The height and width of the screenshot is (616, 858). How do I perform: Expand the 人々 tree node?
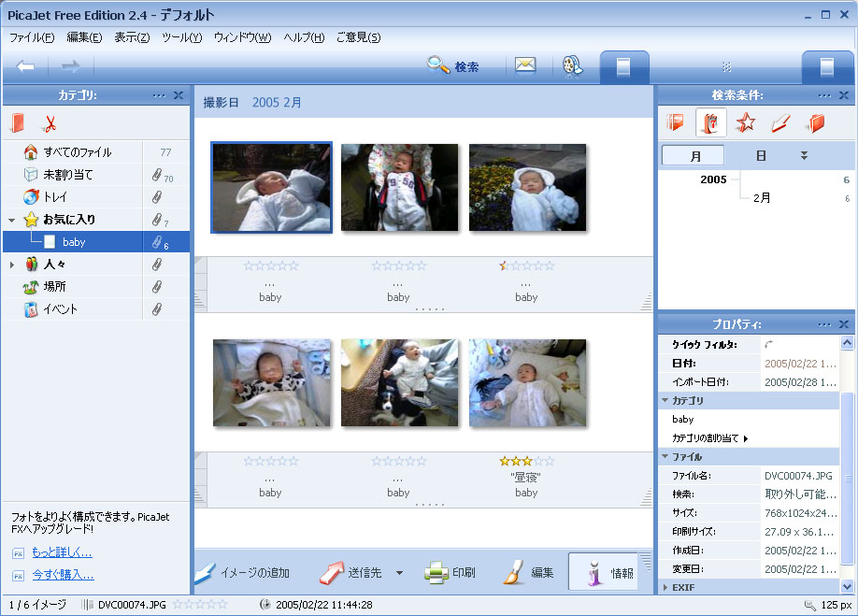tap(11, 265)
